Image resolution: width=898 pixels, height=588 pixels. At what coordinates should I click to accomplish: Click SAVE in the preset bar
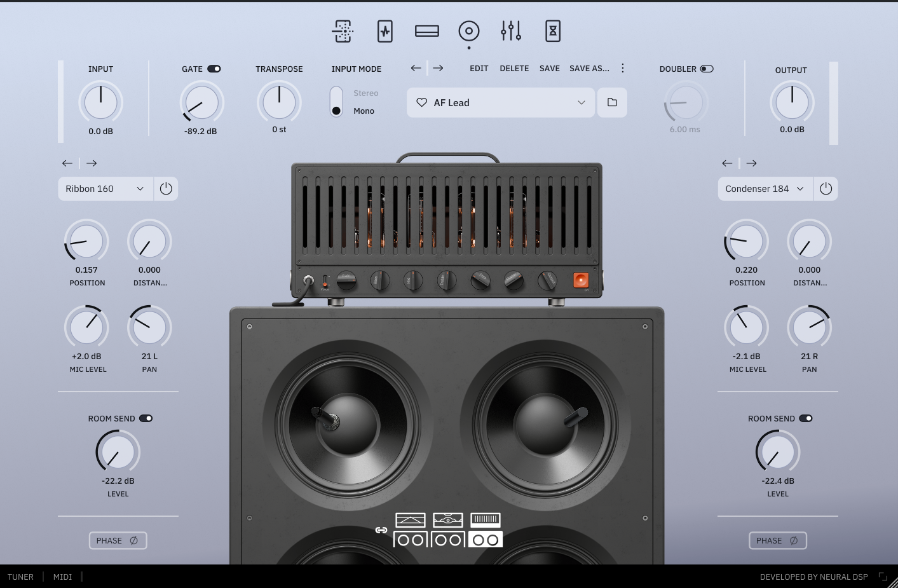(550, 69)
